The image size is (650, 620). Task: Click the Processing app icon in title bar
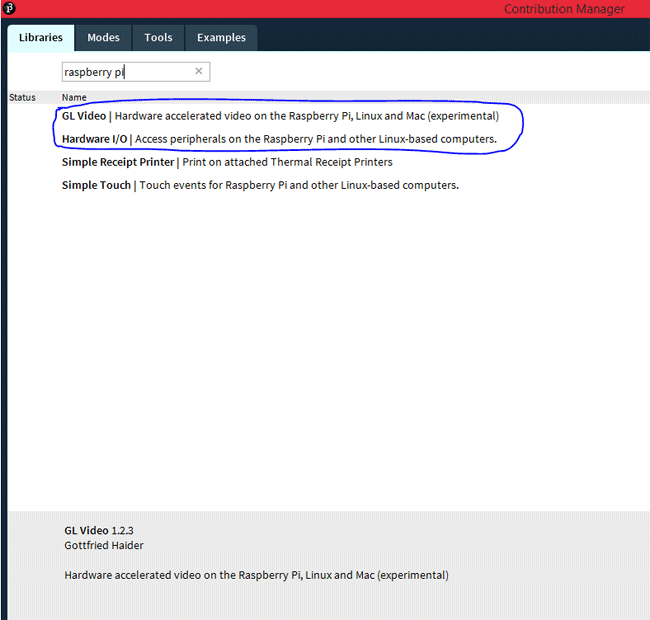8,8
